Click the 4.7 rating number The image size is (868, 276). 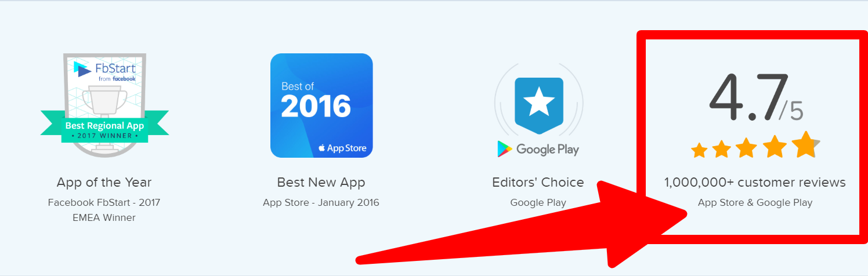tap(749, 96)
